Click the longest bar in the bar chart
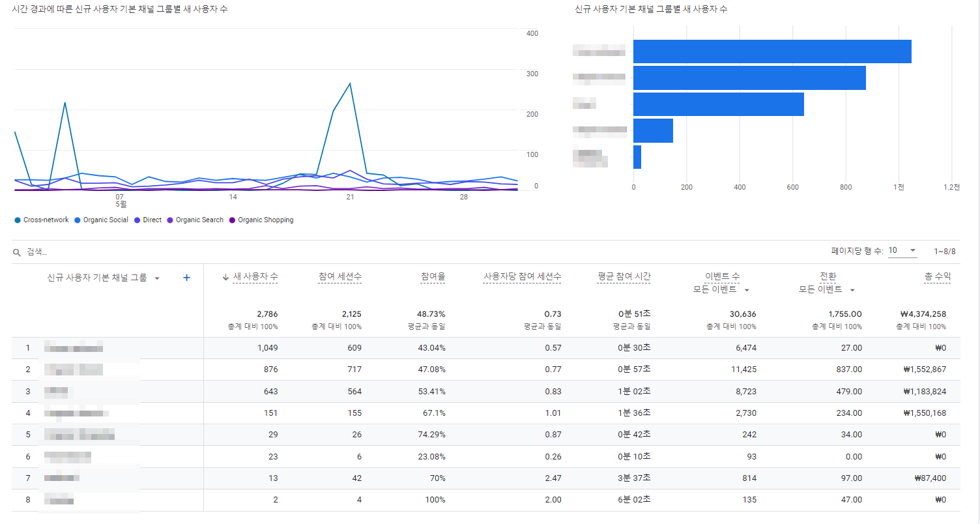 772,51
